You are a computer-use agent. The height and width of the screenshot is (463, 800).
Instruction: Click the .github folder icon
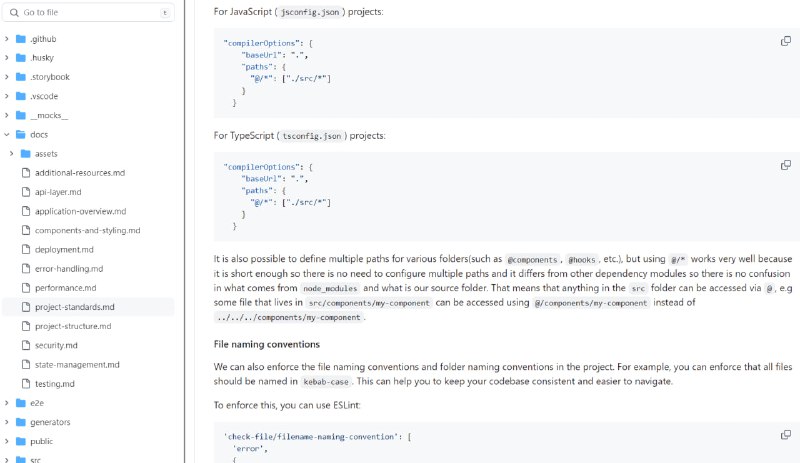(21, 39)
